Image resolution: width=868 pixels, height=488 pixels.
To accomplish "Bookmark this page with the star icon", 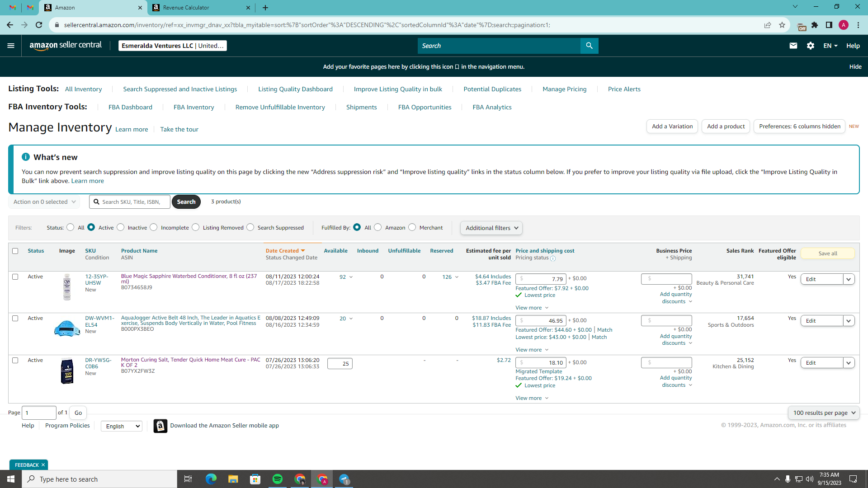I will pyautogui.click(x=782, y=25).
